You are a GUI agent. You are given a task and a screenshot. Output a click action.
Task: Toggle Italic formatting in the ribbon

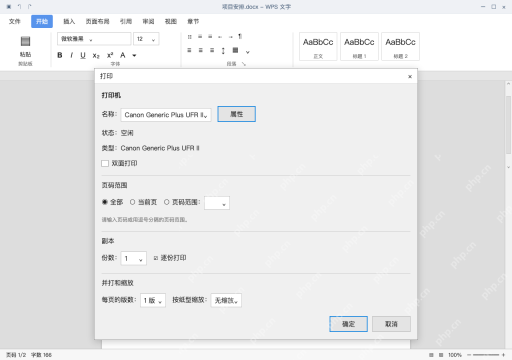(71, 55)
